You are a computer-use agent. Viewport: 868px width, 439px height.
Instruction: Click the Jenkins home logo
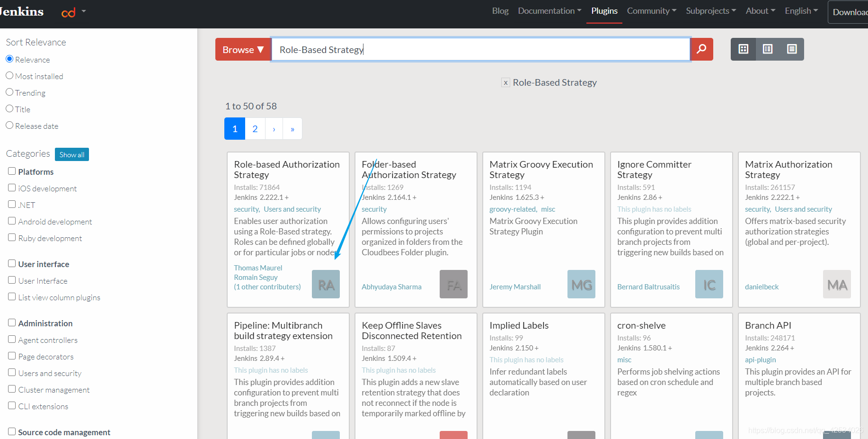(x=21, y=11)
